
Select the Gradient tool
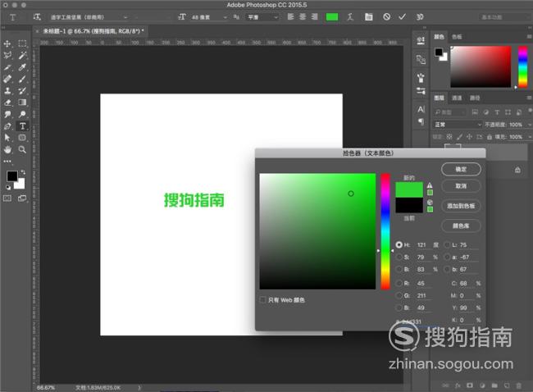[x=22, y=103]
